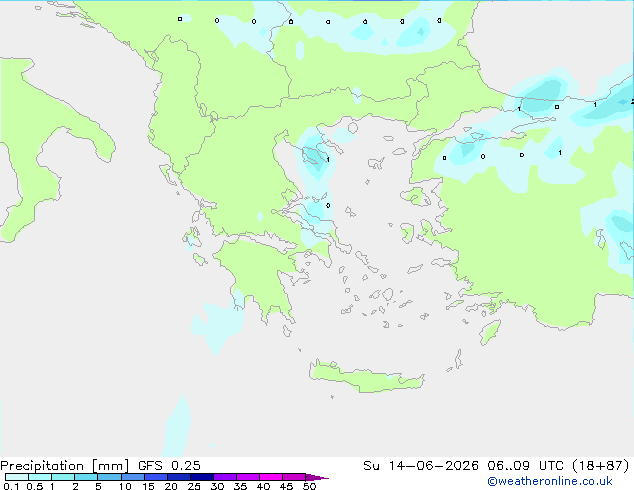Click the 10–15 mm legend swatch

132,477
